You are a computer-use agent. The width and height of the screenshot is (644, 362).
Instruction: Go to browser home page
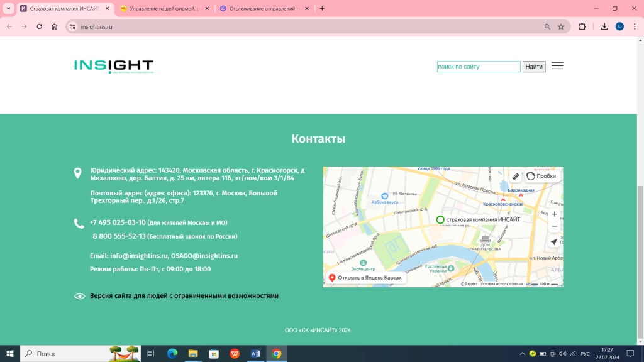coord(55,26)
